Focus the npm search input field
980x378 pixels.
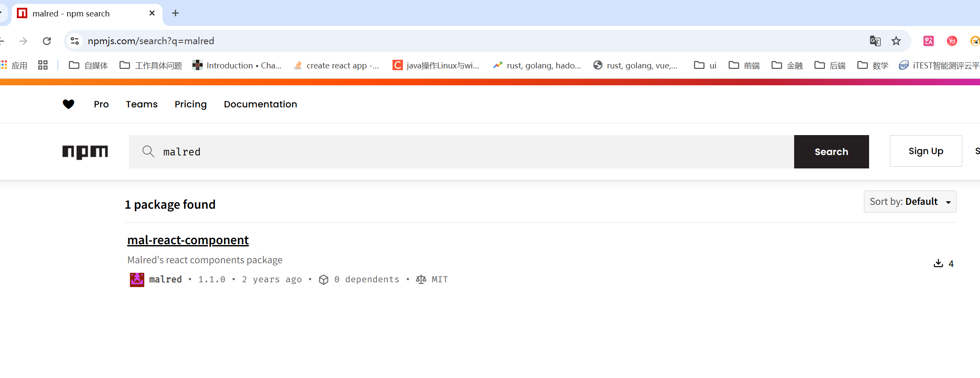point(461,152)
